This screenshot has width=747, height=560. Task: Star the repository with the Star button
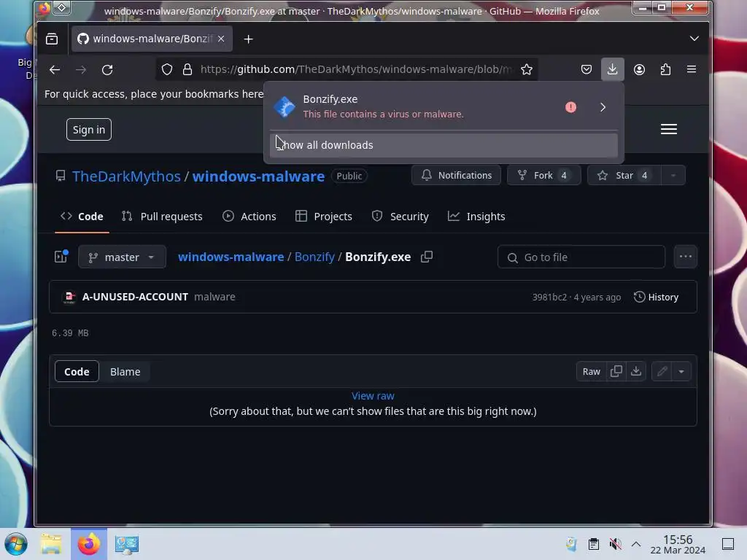[624, 175]
